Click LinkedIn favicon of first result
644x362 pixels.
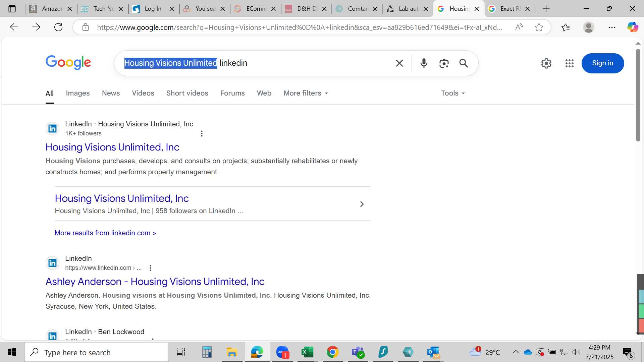click(x=53, y=128)
